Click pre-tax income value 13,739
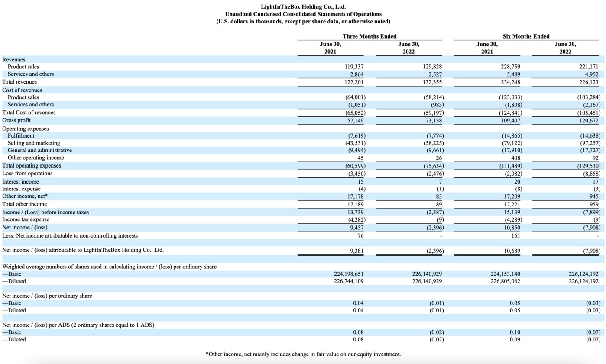 pos(355,213)
